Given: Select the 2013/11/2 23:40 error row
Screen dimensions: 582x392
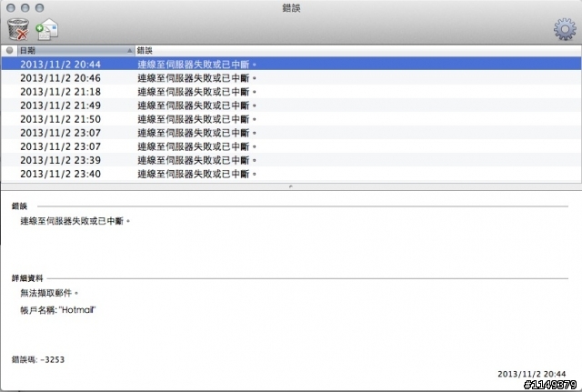Looking at the screenshot, I should coord(291,174).
